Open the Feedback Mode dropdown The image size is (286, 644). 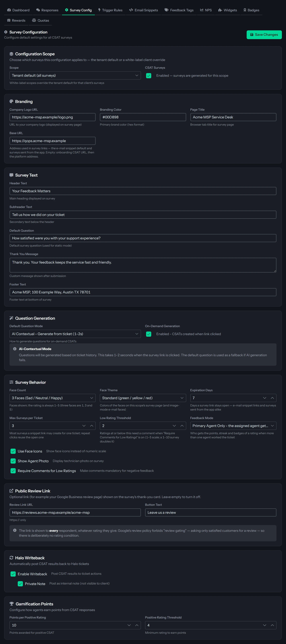[x=233, y=426]
